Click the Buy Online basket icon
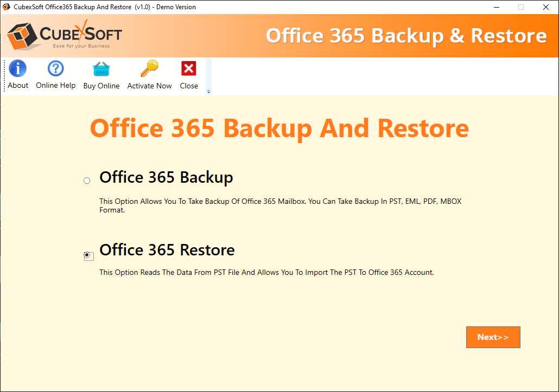559x392 pixels. coord(101,69)
